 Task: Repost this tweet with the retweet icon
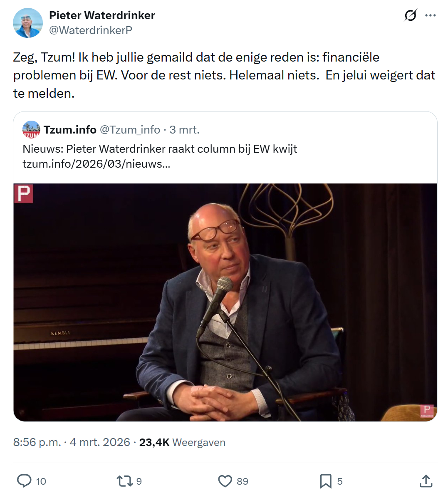click(125, 481)
